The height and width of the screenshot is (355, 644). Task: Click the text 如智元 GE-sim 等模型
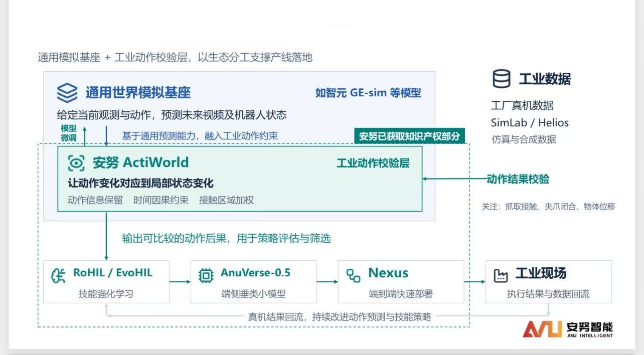(x=368, y=93)
